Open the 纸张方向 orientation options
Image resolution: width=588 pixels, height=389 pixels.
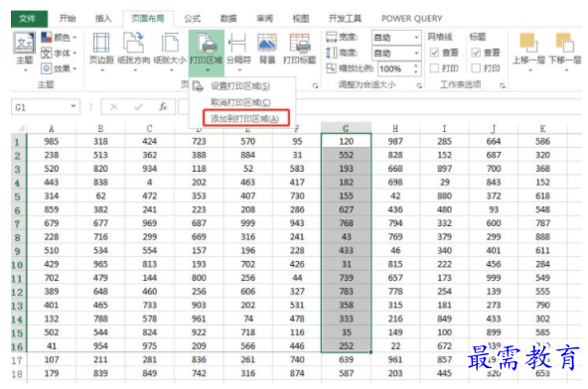click(x=133, y=52)
